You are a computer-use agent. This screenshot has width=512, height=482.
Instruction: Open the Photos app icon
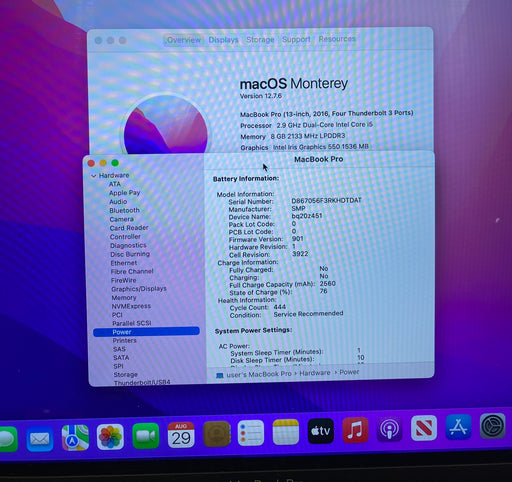pyautogui.click(x=110, y=436)
